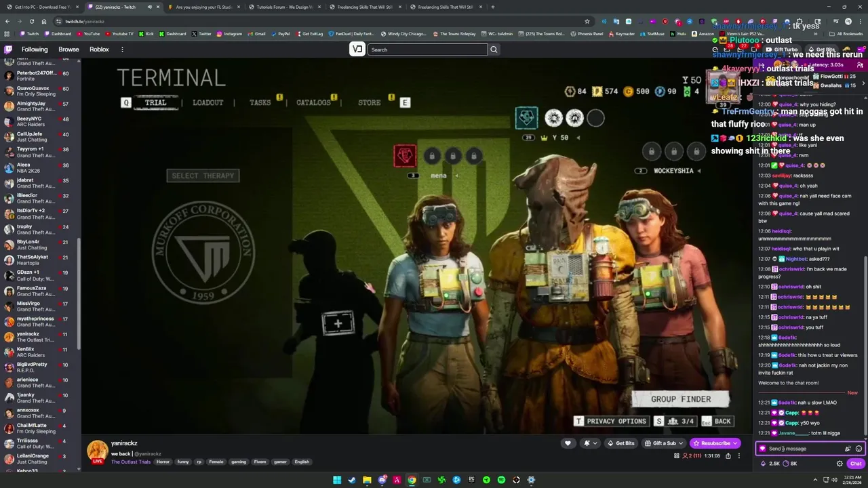Switch to Tutorials Forum browser tab
This screenshot has width=868, height=488.
pos(285,7)
